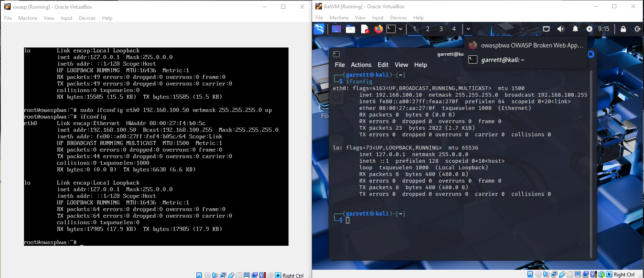644x278 pixels.
Task: Click the USB device icon in owasp status bar
Action: [231, 275]
